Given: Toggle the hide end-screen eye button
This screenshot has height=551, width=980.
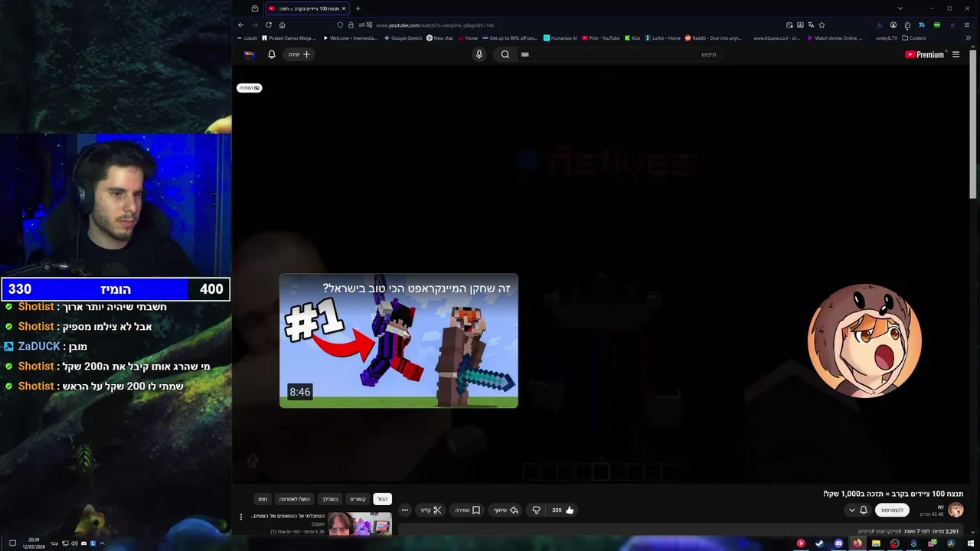Looking at the screenshot, I should click(250, 88).
